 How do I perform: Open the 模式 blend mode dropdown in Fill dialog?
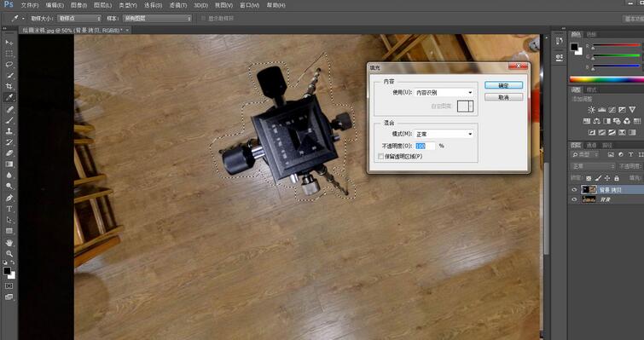click(444, 134)
